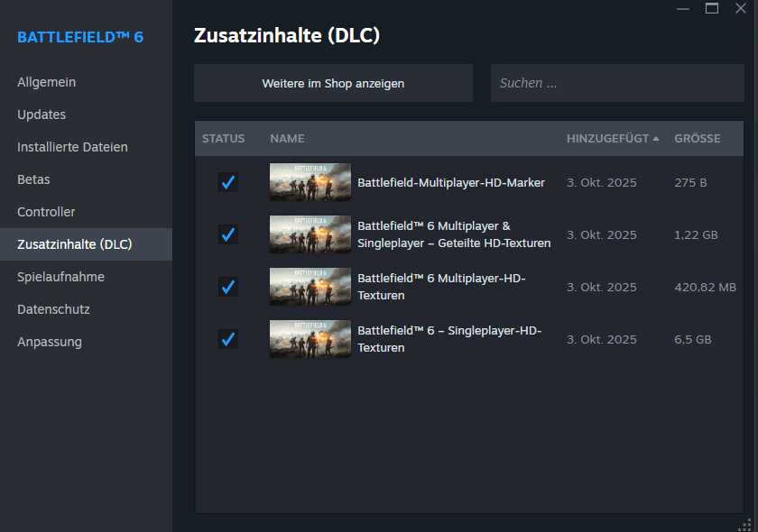
Task: Select Battlefield 6 Multiplayer-HD-Texturen name
Action: [441, 287]
